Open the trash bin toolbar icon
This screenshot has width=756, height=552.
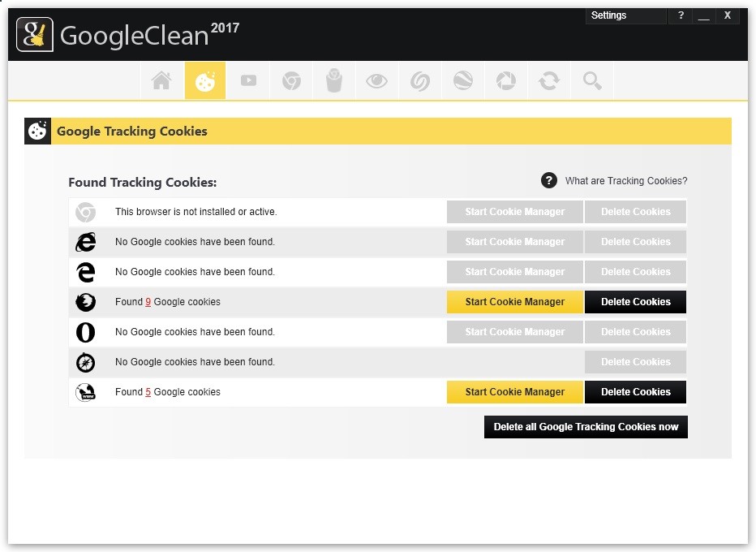334,80
